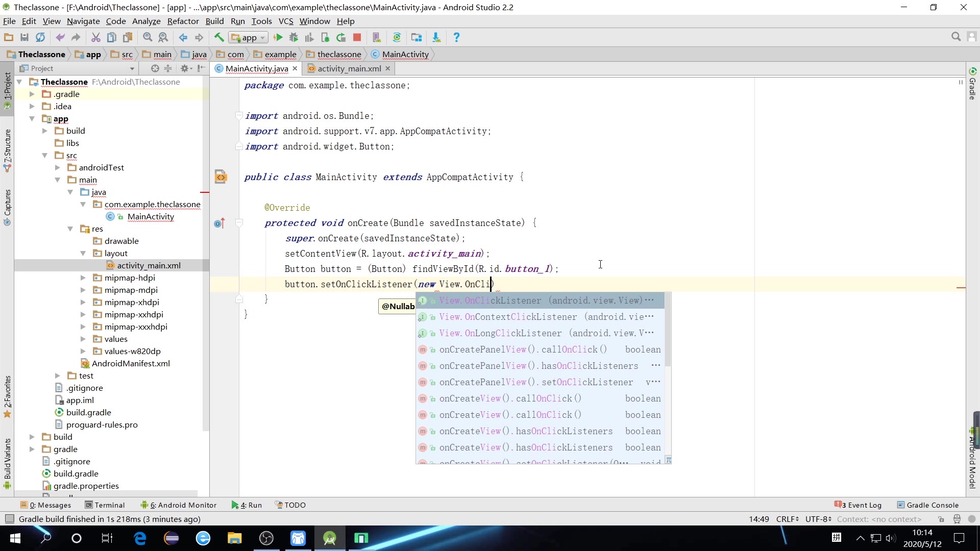980x551 pixels.
Task: Open the Project panel gear settings
Action: 185,68
